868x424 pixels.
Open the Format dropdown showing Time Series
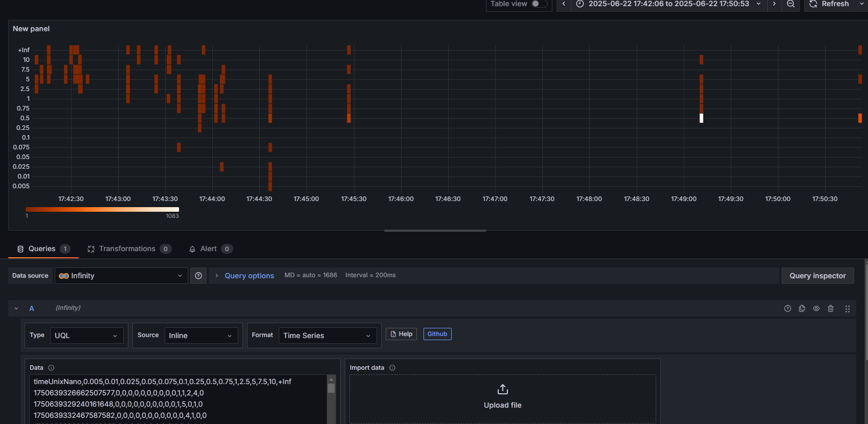tap(328, 336)
